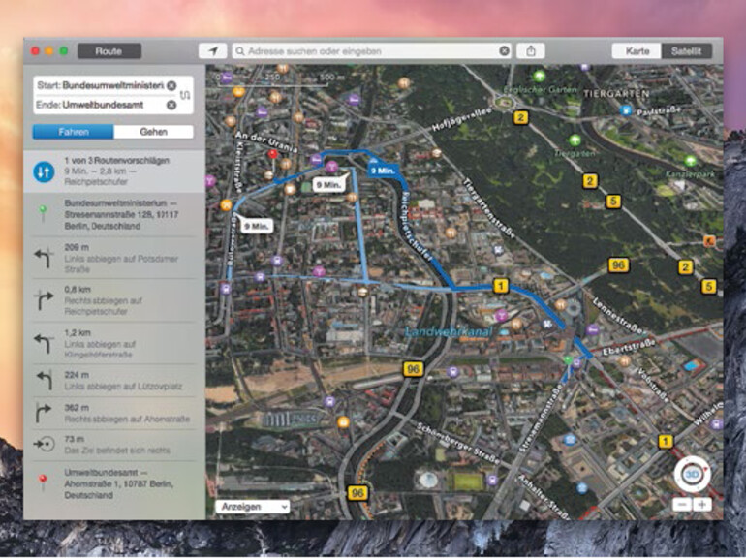
Task: Click highway 96 shield below Landwehrkanal label
Action: (413, 369)
